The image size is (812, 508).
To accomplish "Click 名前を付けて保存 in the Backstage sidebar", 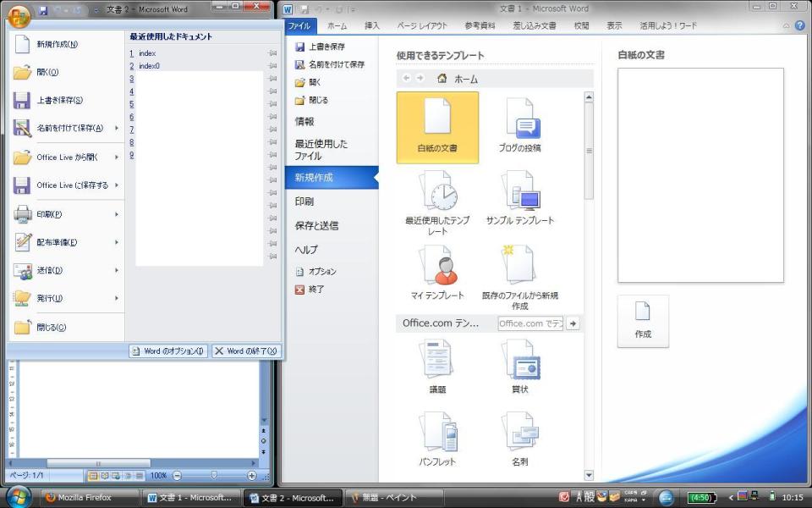I will point(330,64).
